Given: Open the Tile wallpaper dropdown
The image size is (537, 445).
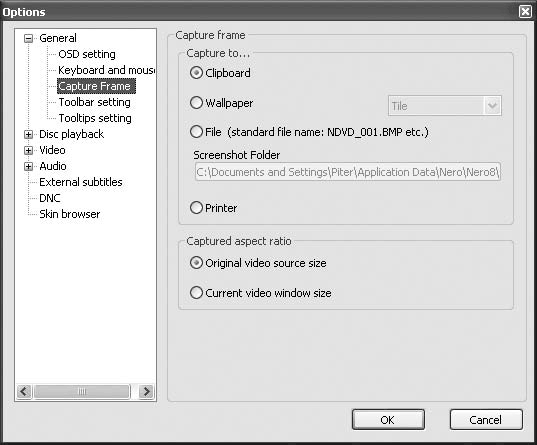Looking at the screenshot, I should click(x=445, y=106).
